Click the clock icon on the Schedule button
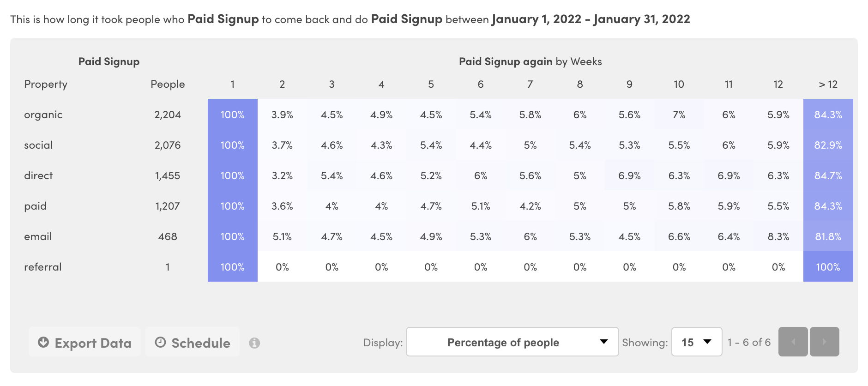 tap(161, 343)
